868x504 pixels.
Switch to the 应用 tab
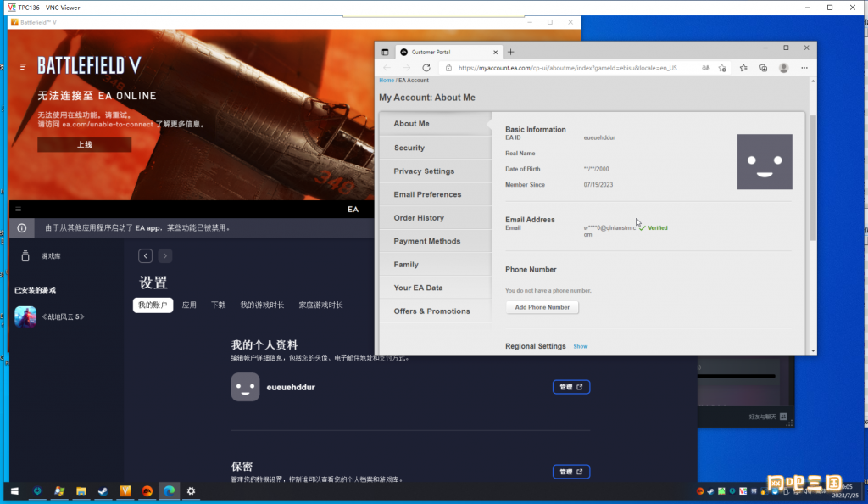pyautogui.click(x=189, y=305)
